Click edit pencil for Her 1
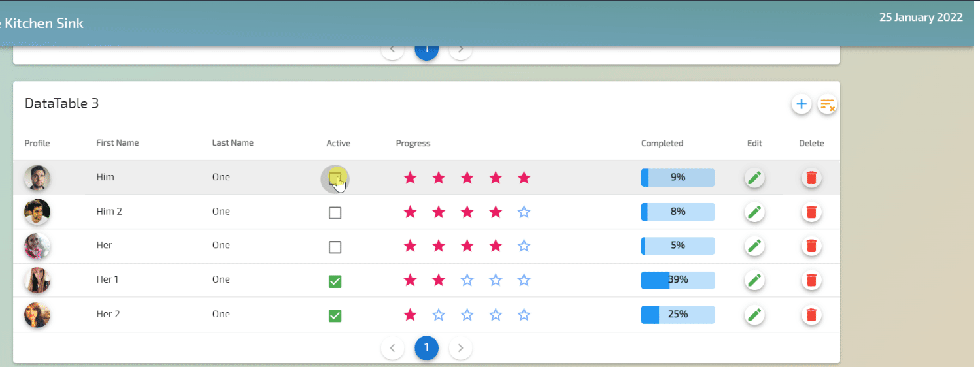Screen dimensions: 980x367 [x=754, y=280]
